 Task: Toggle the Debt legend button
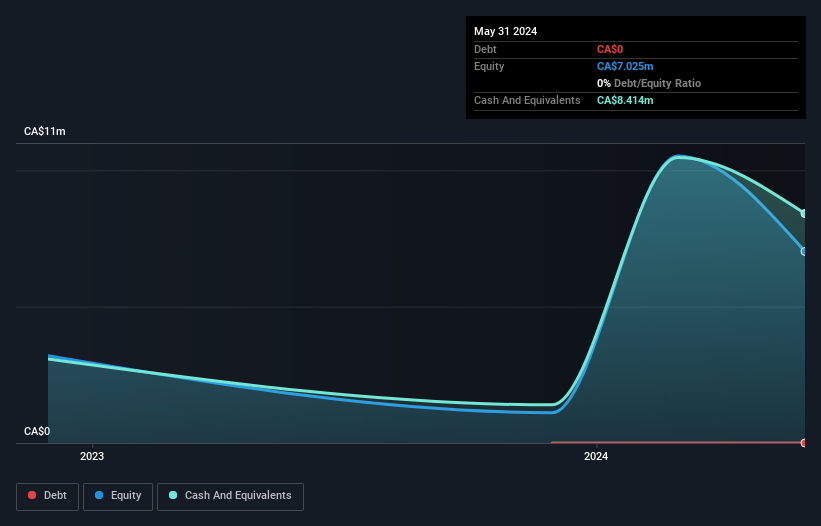coord(48,496)
